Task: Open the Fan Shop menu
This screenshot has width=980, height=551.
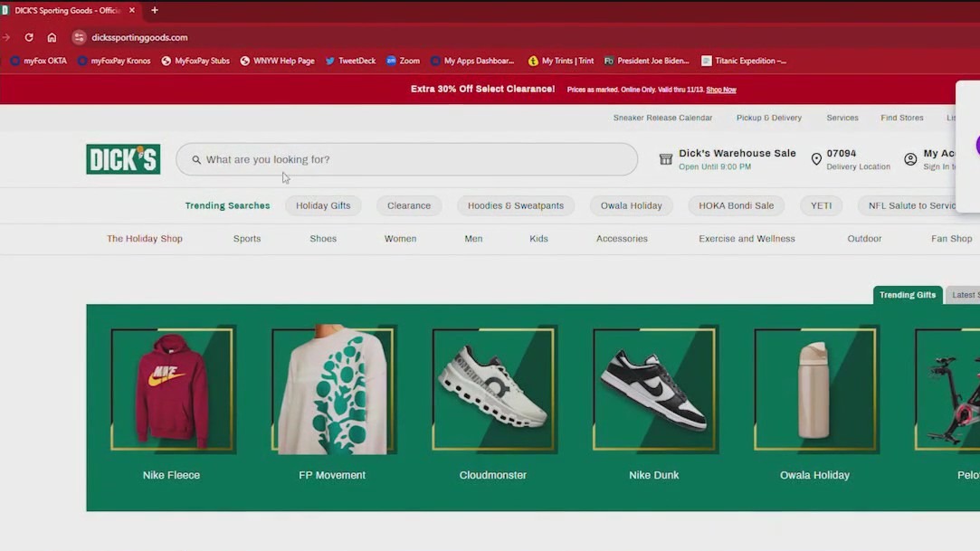Action: (951, 239)
